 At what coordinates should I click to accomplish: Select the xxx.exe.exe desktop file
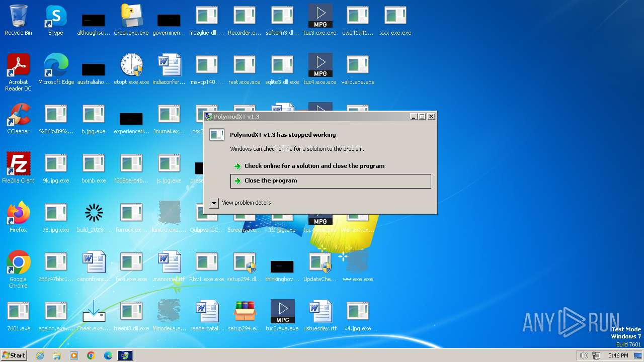[395, 20]
